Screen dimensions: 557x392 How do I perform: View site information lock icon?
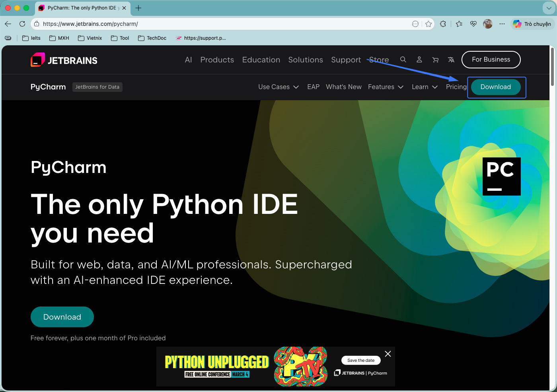(x=37, y=24)
